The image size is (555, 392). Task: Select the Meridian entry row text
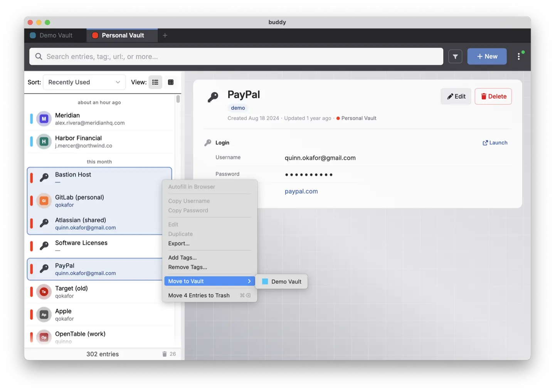(x=67, y=115)
